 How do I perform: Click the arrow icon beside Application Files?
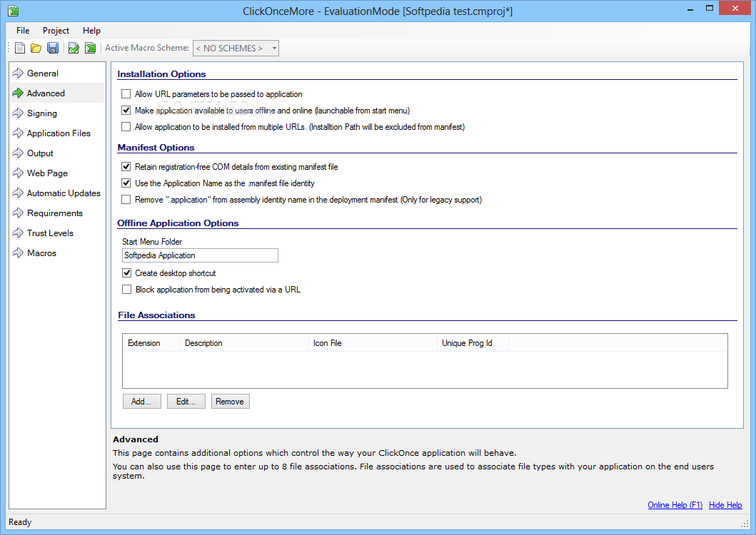[x=18, y=133]
